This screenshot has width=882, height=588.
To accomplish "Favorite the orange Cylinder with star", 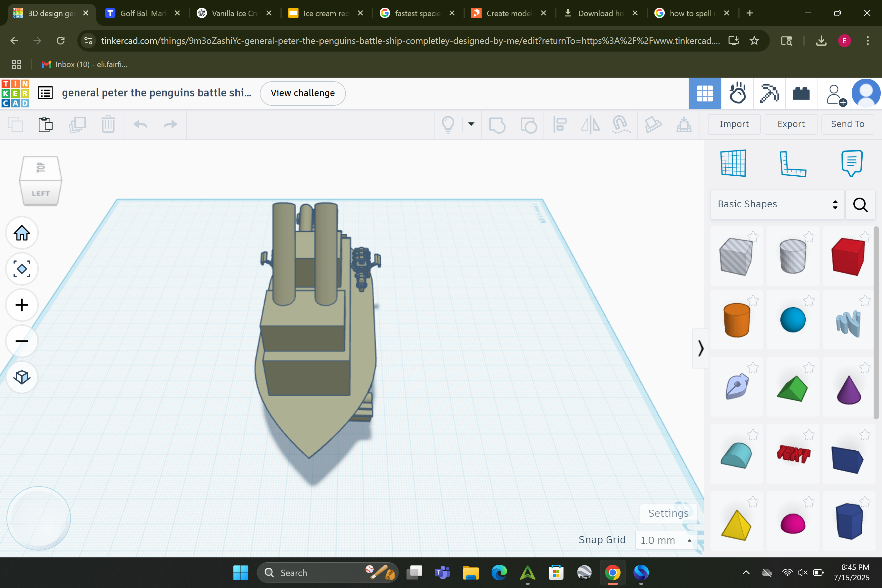I will click(x=753, y=300).
